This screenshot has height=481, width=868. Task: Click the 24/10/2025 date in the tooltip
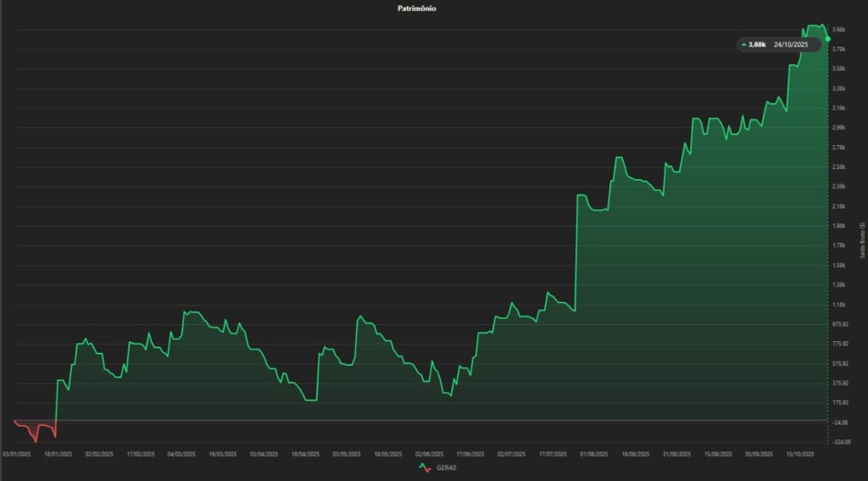793,44
